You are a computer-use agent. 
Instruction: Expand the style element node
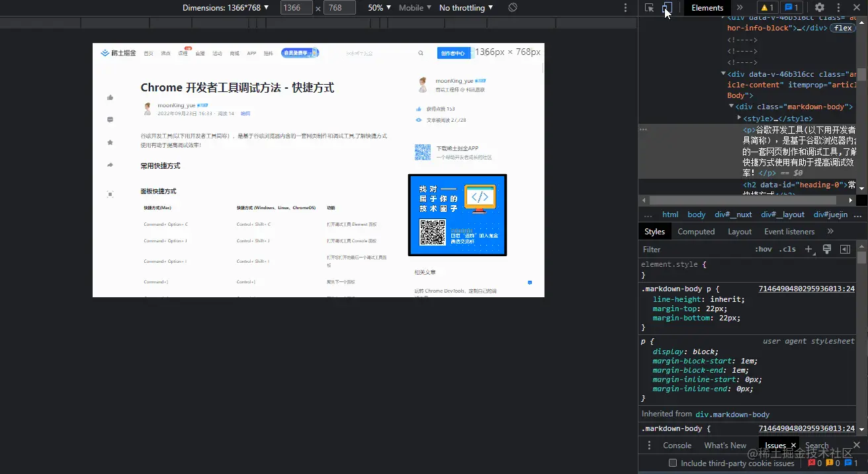(x=739, y=118)
